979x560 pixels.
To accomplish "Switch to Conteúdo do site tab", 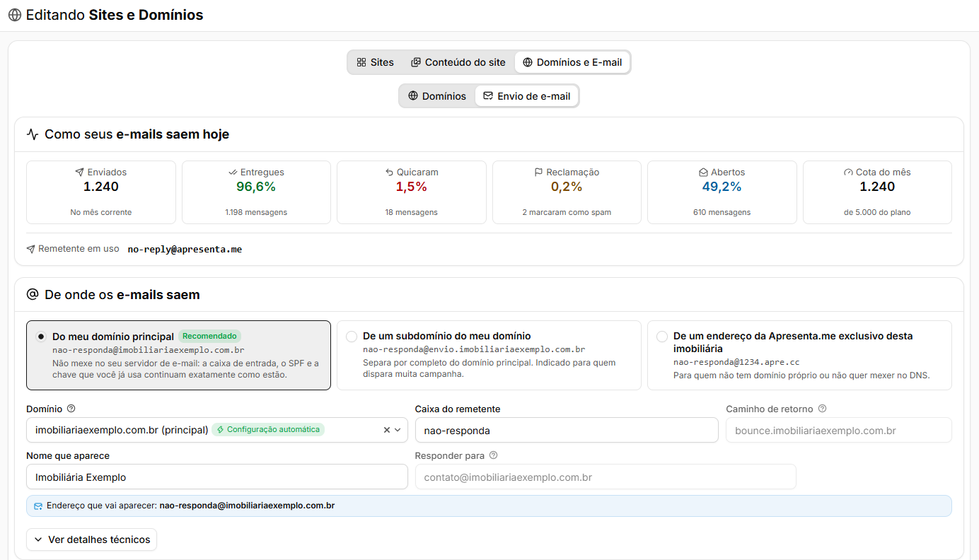I will [x=458, y=62].
